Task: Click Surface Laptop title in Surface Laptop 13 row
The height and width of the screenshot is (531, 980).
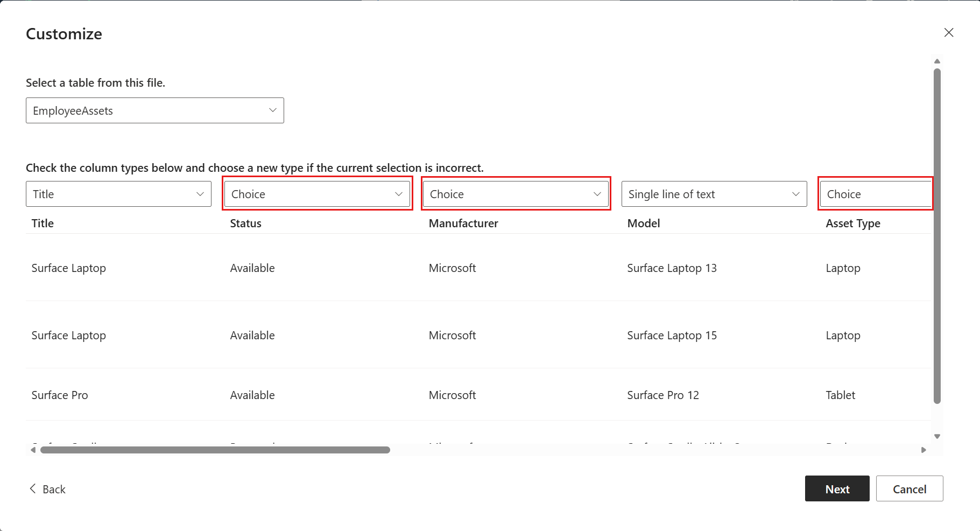Action: [x=68, y=268]
